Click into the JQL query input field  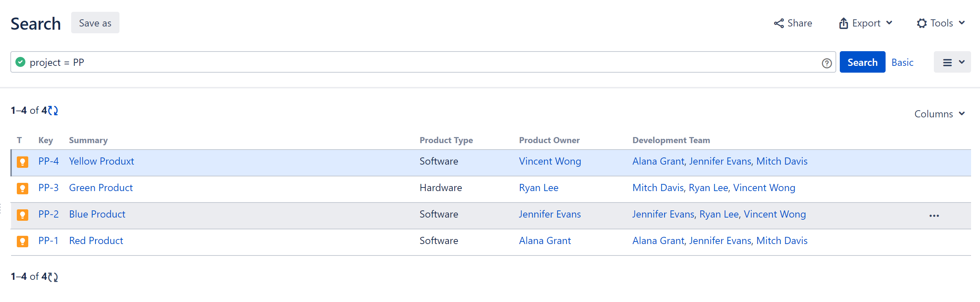418,63
